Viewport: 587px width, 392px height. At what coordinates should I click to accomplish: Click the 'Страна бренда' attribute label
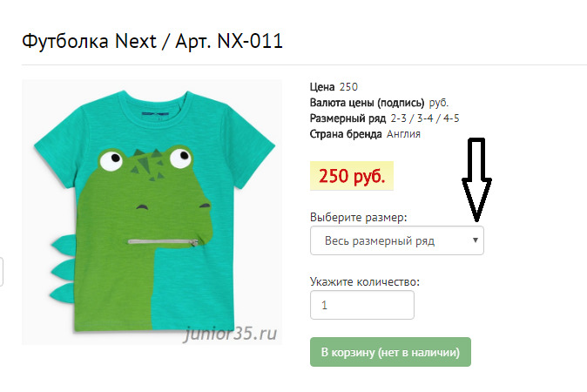[347, 134]
